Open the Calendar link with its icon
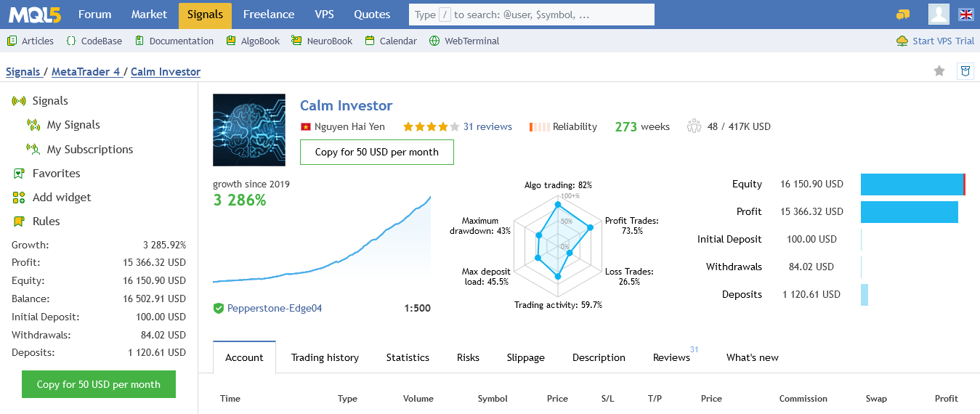980x414 pixels. [391, 41]
